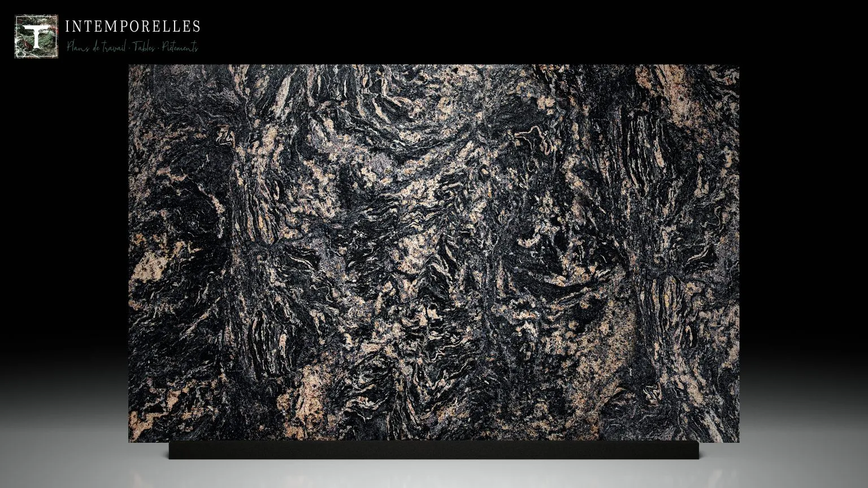The image size is (868, 488).
Task: Click the Intemporelles marble T logo icon
Action: click(36, 37)
